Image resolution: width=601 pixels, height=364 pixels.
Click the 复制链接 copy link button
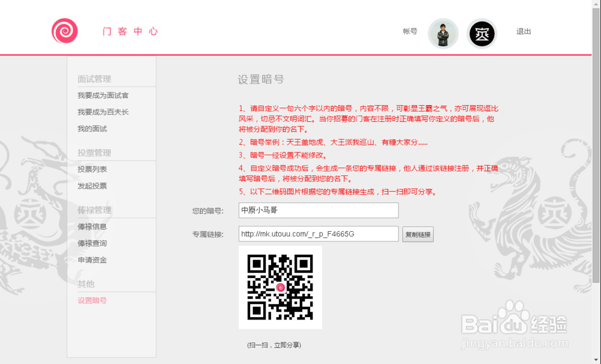418,234
